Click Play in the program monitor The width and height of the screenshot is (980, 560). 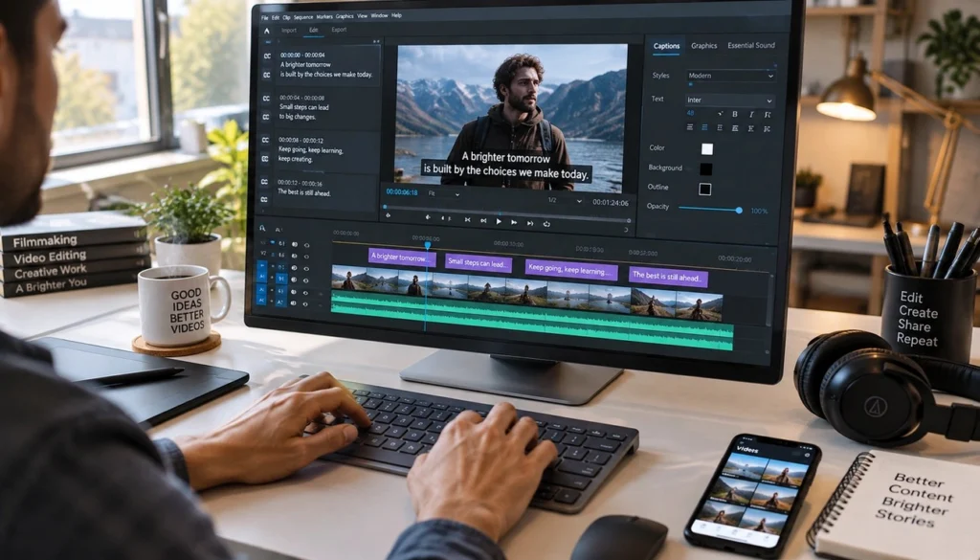498,221
